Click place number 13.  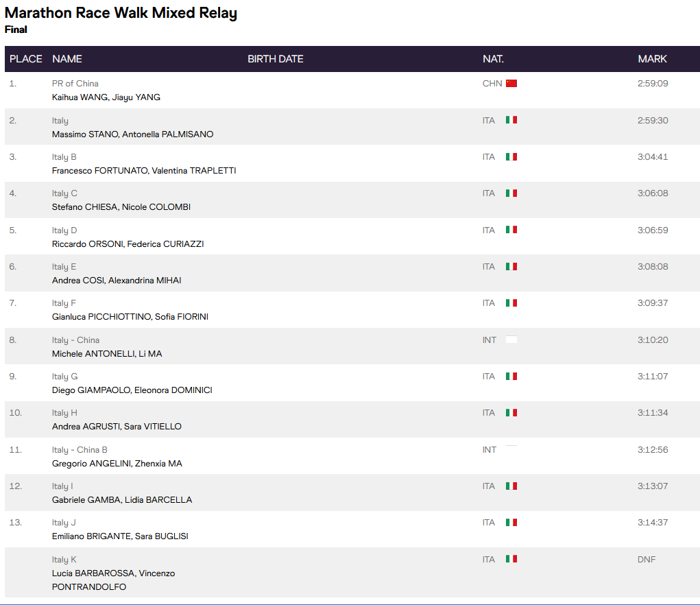coord(15,523)
